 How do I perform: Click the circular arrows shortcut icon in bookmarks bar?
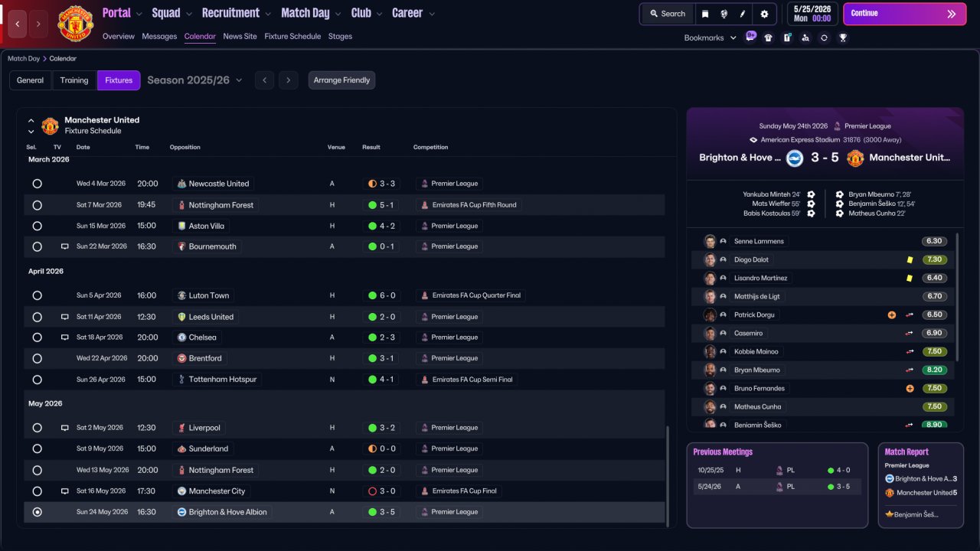click(x=824, y=37)
